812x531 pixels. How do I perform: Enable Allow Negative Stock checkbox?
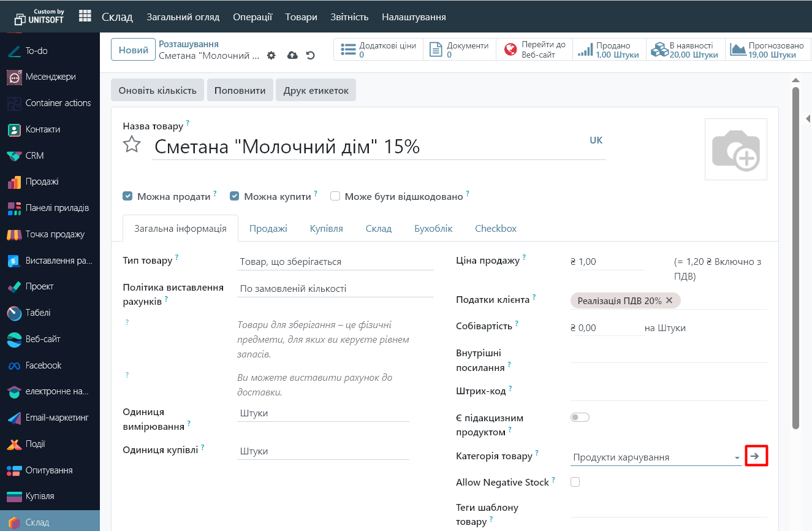tap(575, 482)
